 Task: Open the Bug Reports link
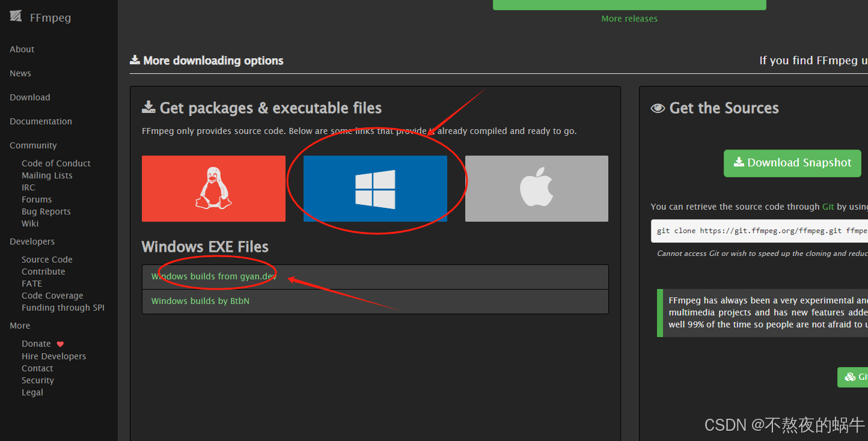coord(46,211)
